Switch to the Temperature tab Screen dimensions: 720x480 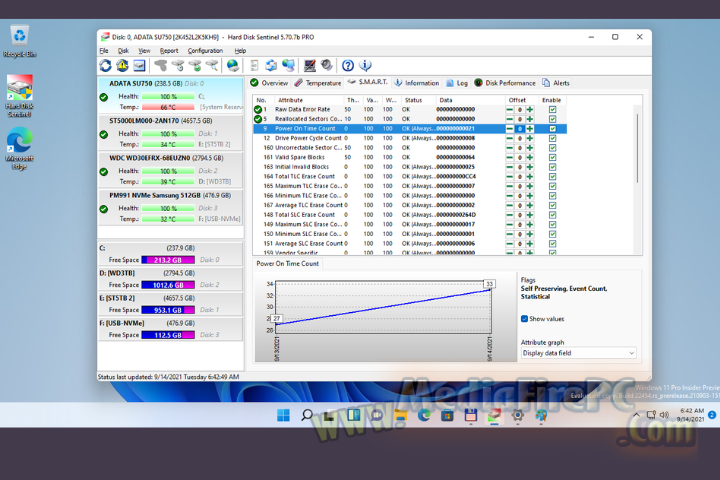click(x=318, y=83)
